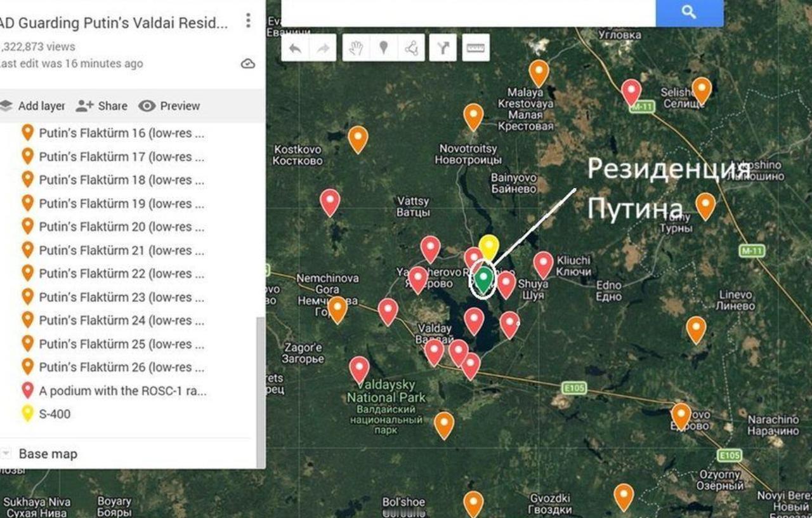Click orange pin on Nemchinova Gora label

[337, 310]
